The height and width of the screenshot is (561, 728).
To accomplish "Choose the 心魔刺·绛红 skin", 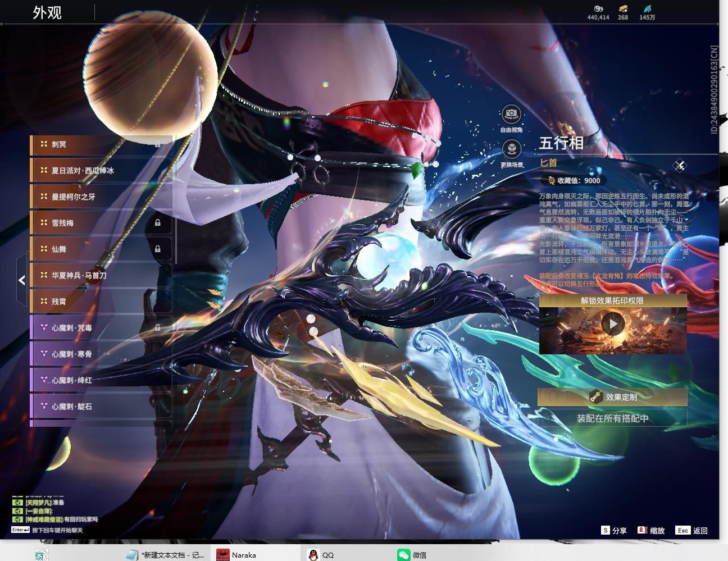I will (101, 380).
